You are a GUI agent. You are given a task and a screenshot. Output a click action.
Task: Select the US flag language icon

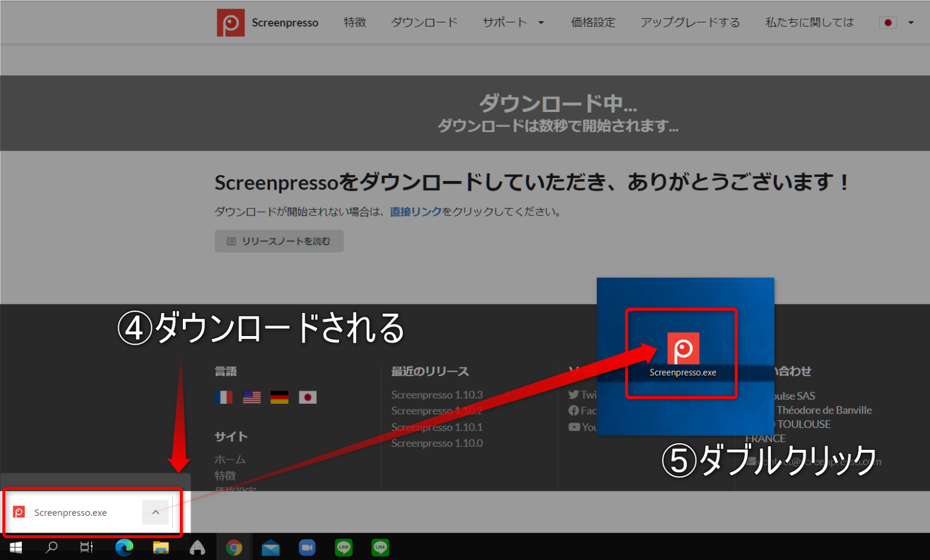pos(251,397)
